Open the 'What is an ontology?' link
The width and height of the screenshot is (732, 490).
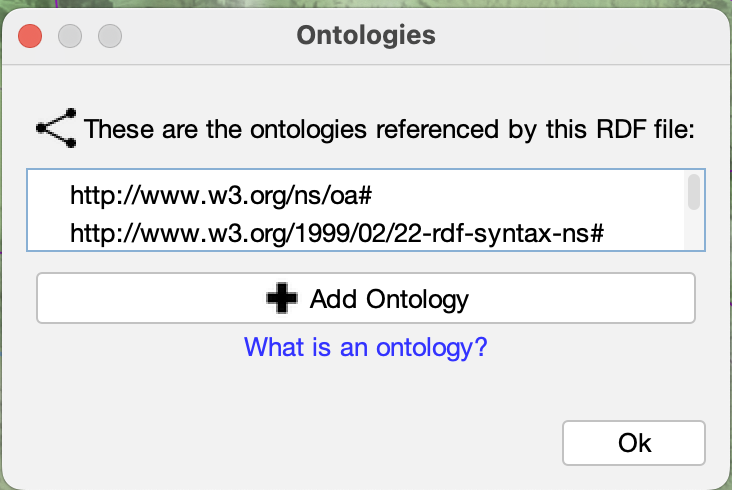click(x=366, y=348)
